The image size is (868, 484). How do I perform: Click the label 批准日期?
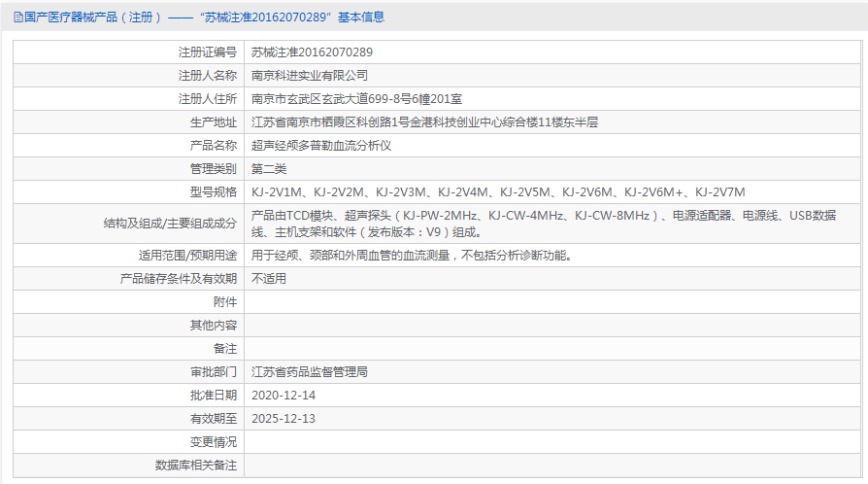tap(214, 395)
